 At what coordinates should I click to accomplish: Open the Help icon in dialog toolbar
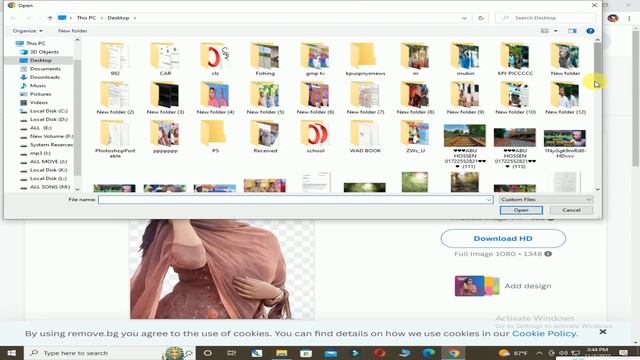[590, 31]
